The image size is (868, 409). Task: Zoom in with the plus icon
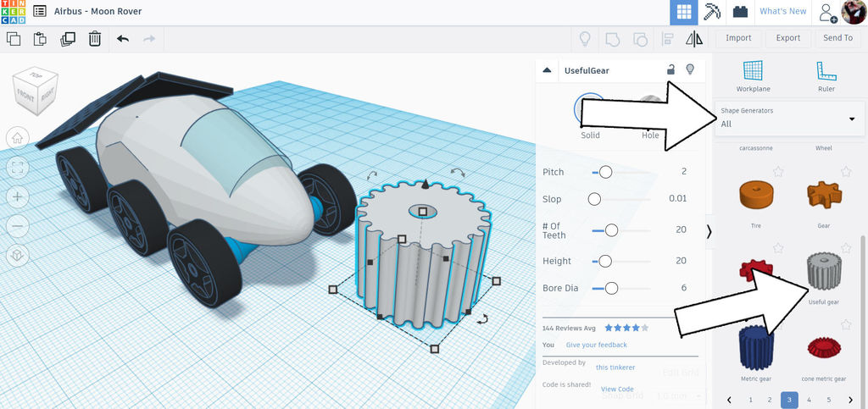(17, 196)
